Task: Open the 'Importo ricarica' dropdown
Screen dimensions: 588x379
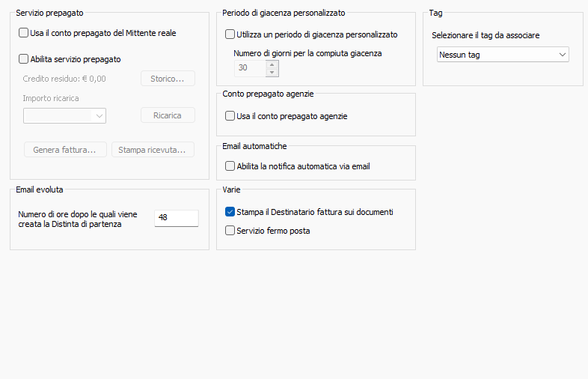Action: pos(64,115)
